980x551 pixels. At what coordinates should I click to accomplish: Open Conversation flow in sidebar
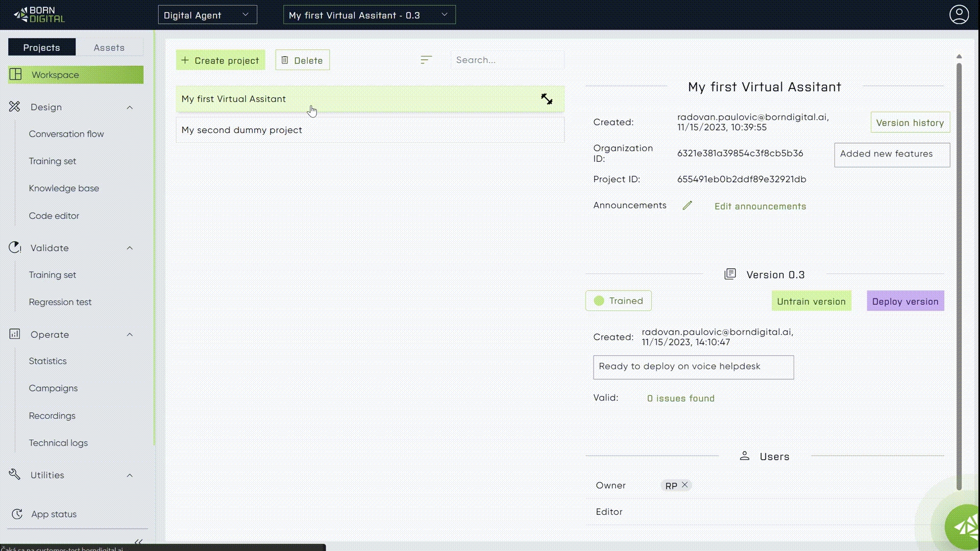pyautogui.click(x=66, y=134)
